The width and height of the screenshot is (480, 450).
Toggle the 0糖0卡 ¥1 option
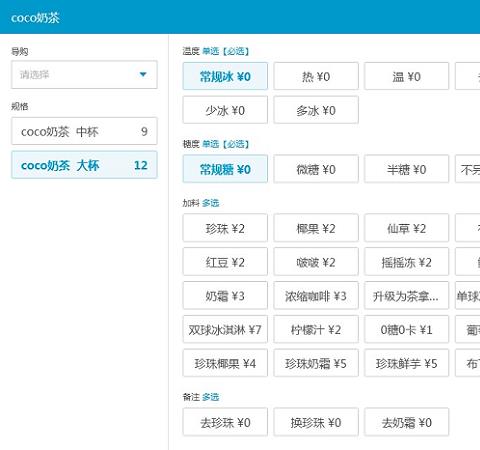click(x=406, y=329)
